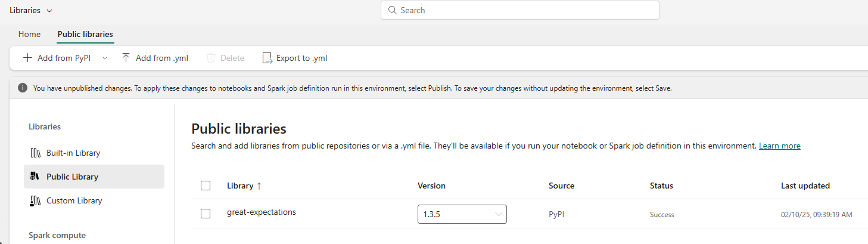Click the magnifier icon in the search box
The height and width of the screenshot is (244, 868).
pyautogui.click(x=392, y=10)
